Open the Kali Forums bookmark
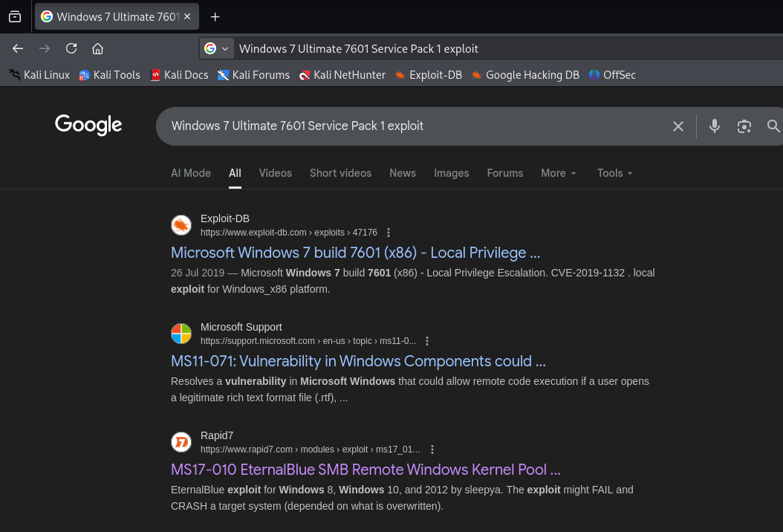The width and height of the screenshot is (783, 532). click(x=253, y=75)
